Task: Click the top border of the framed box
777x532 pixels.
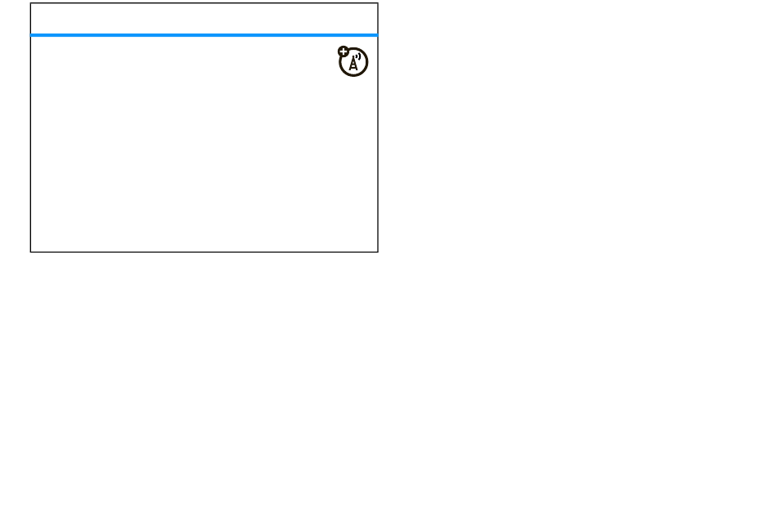Action: (204, 3)
